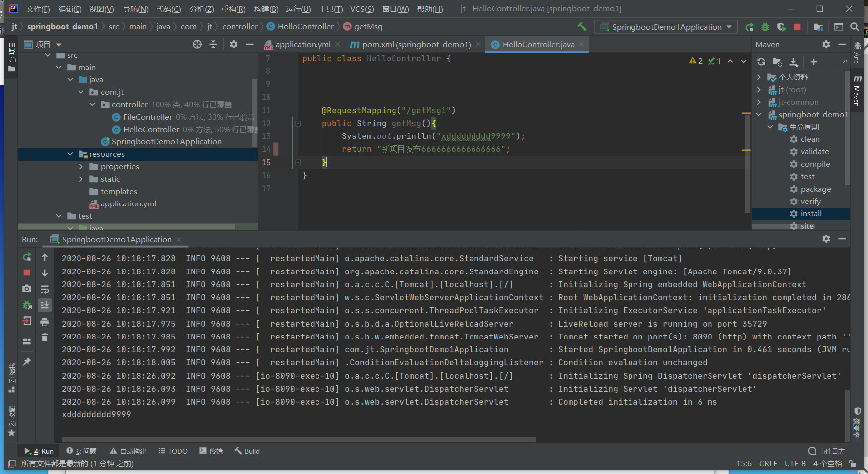The height and width of the screenshot is (474, 868).
Task: Open Project panel settings gear
Action: pyautogui.click(x=234, y=44)
